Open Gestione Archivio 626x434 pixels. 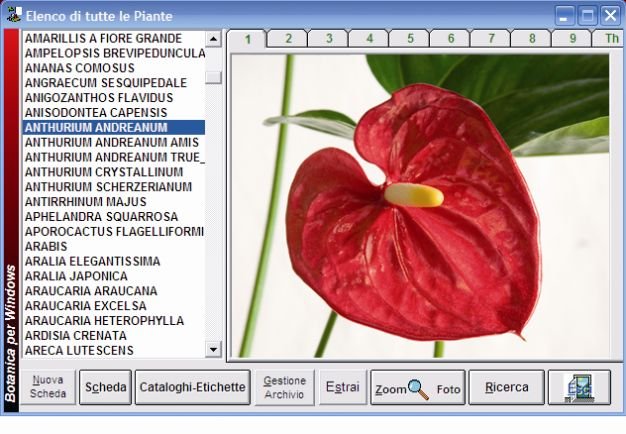tap(285, 388)
